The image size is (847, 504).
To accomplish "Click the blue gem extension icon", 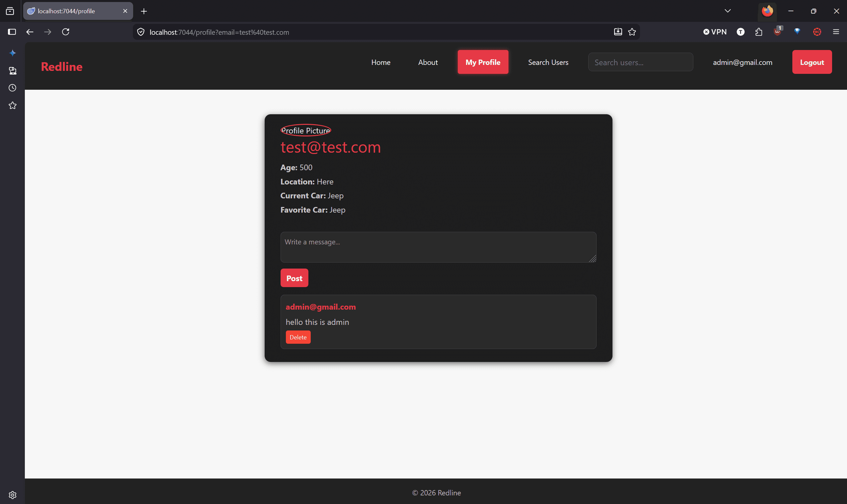I will [x=797, y=31].
